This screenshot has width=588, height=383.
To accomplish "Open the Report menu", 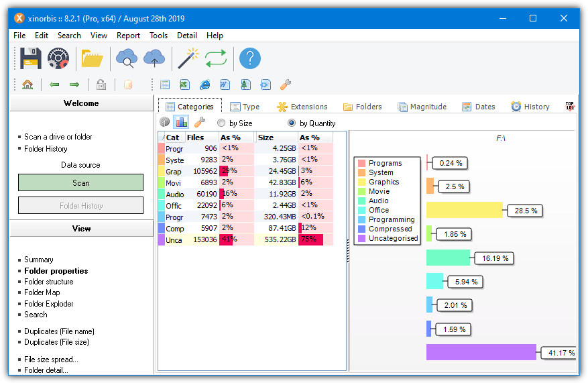I will (x=128, y=36).
